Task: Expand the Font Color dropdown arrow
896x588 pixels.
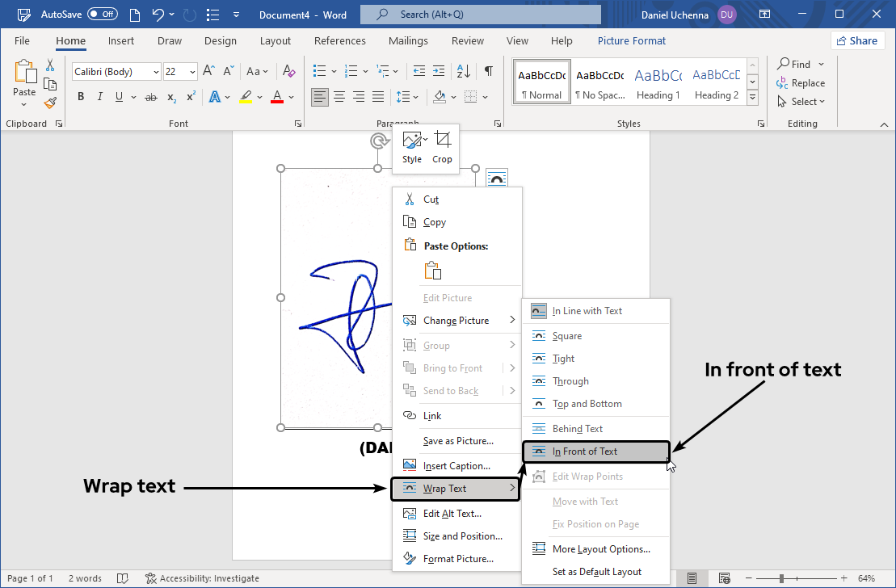Action: pos(290,97)
